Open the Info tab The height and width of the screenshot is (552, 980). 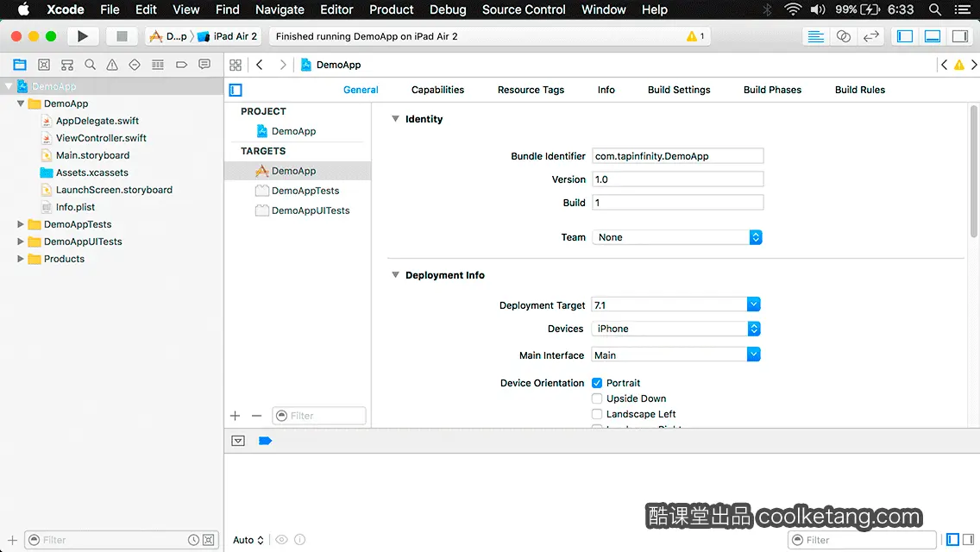[x=606, y=90]
